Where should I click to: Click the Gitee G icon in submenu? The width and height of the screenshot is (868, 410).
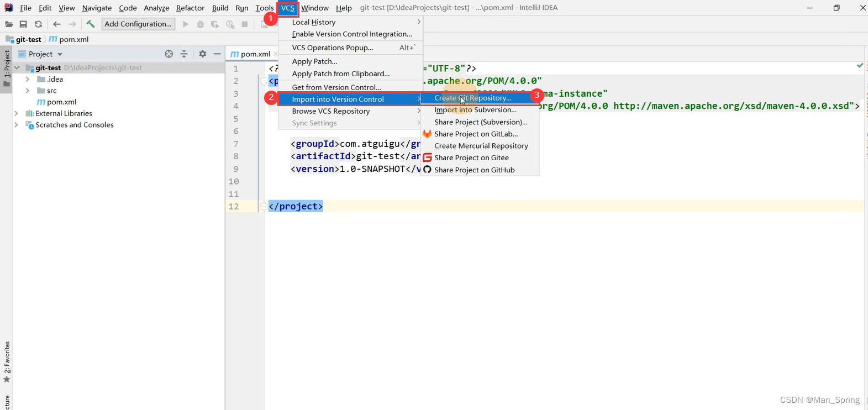tap(427, 157)
